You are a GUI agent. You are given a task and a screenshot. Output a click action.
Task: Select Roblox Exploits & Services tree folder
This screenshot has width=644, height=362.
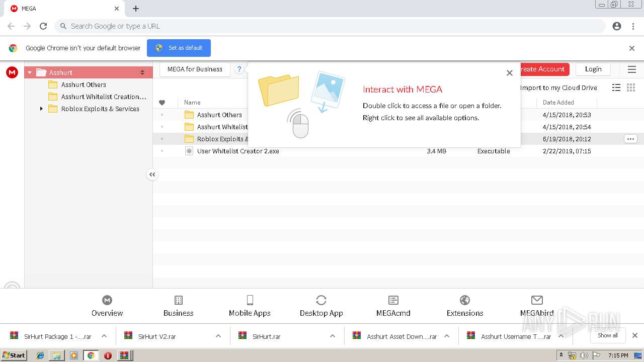94,109
